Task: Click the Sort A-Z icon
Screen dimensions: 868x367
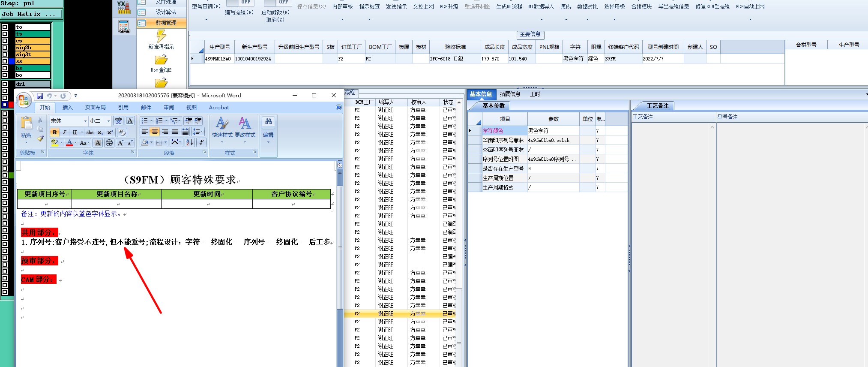Action: (190, 142)
